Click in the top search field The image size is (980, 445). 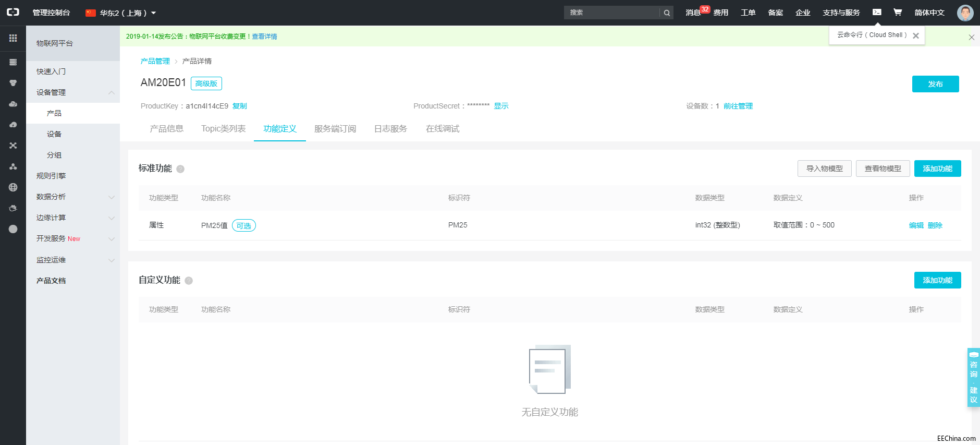coord(611,13)
